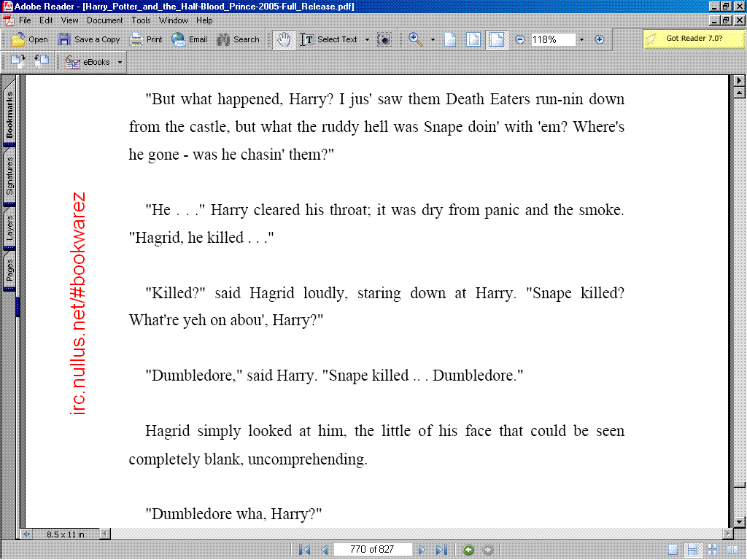
Task: Open the zoom percentage dropdown arrow
Action: (x=581, y=39)
